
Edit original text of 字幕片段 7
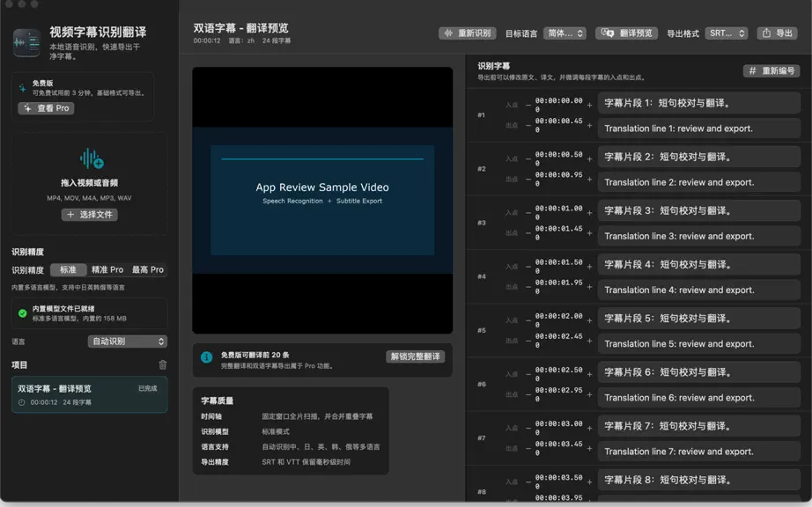tap(699, 426)
